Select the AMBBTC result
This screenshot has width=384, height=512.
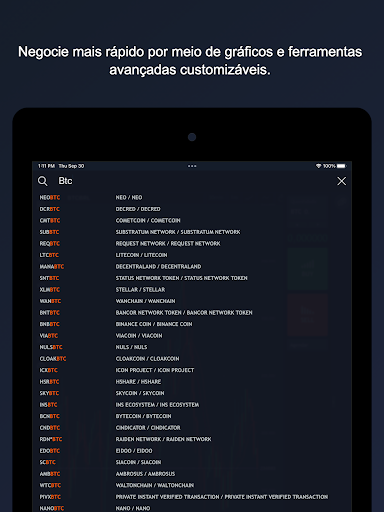click(50, 474)
